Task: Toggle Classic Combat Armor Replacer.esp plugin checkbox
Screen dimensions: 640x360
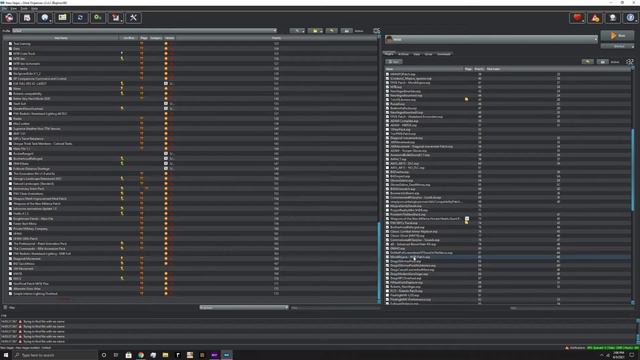Action: [x=387, y=231]
